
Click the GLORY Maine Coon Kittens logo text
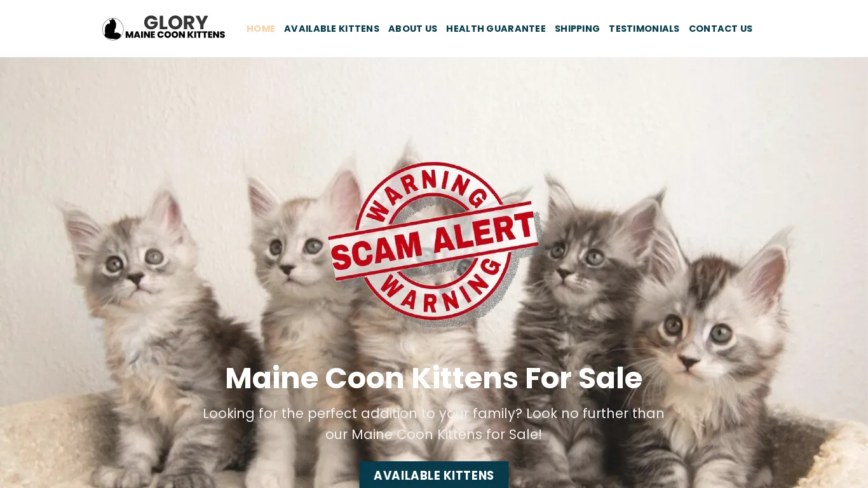pyautogui.click(x=175, y=27)
